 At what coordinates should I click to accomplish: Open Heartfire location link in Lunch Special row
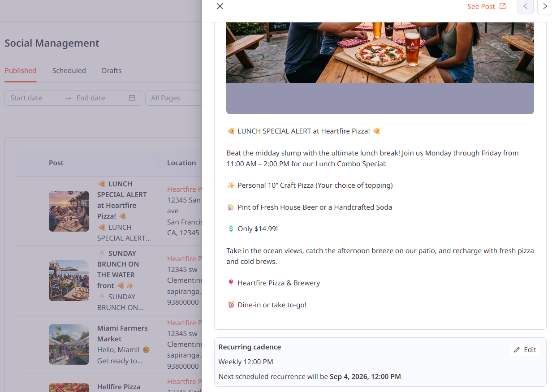(185, 190)
